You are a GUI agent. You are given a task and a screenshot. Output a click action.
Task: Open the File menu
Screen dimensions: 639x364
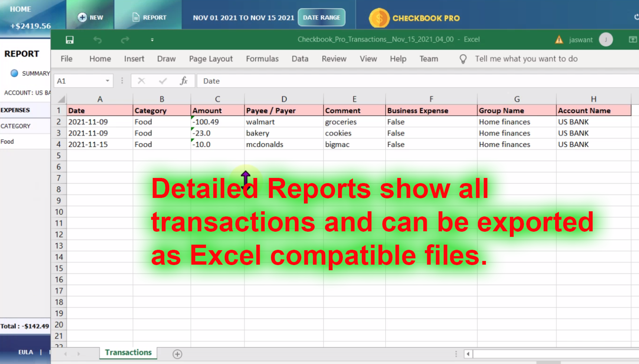(x=66, y=59)
